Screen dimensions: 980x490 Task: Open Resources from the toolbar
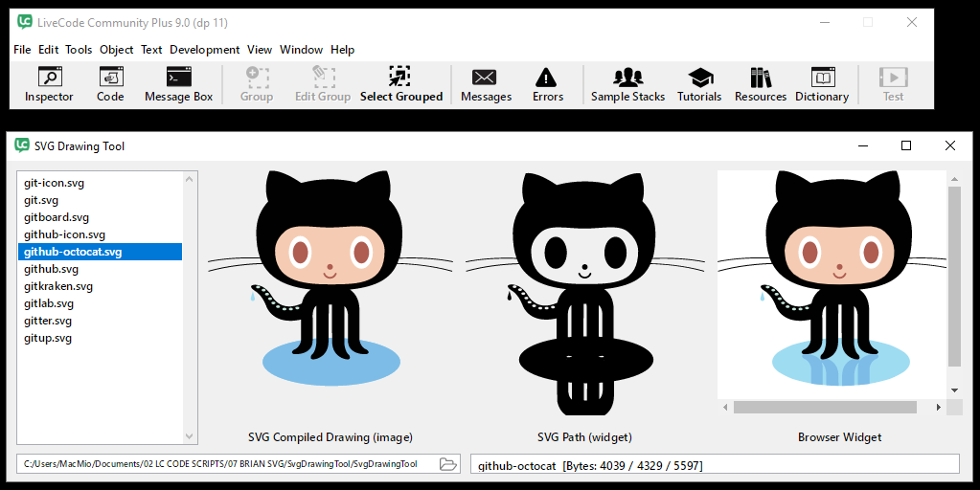(x=760, y=84)
